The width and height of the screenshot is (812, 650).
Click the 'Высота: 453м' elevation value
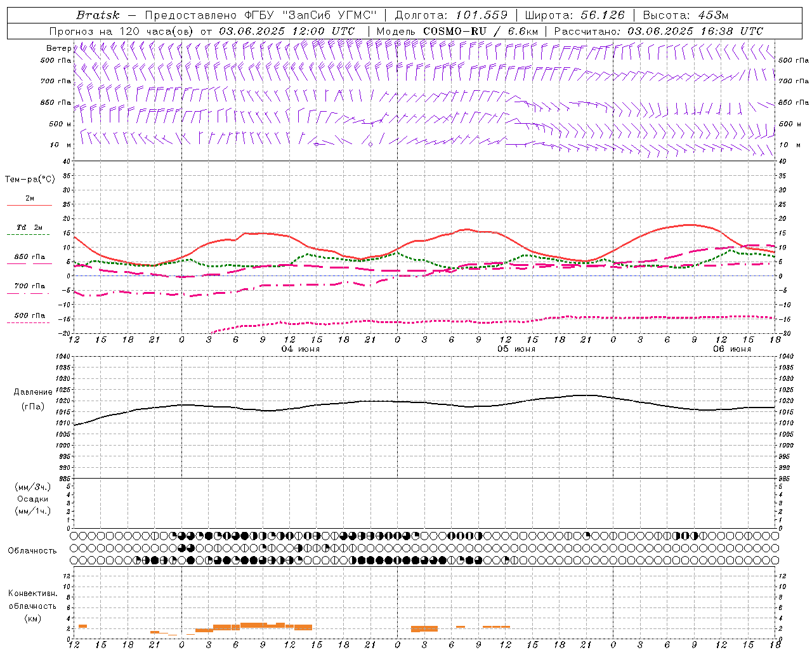point(686,15)
